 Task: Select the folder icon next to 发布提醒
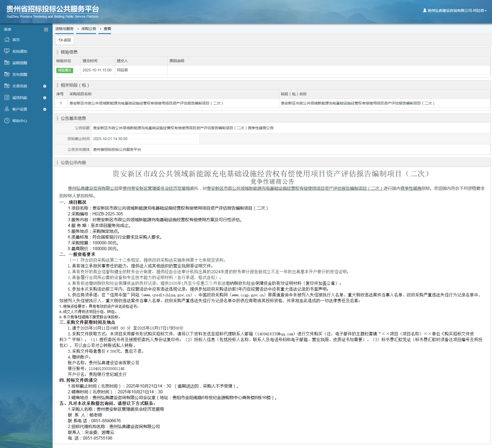click(7, 74)
